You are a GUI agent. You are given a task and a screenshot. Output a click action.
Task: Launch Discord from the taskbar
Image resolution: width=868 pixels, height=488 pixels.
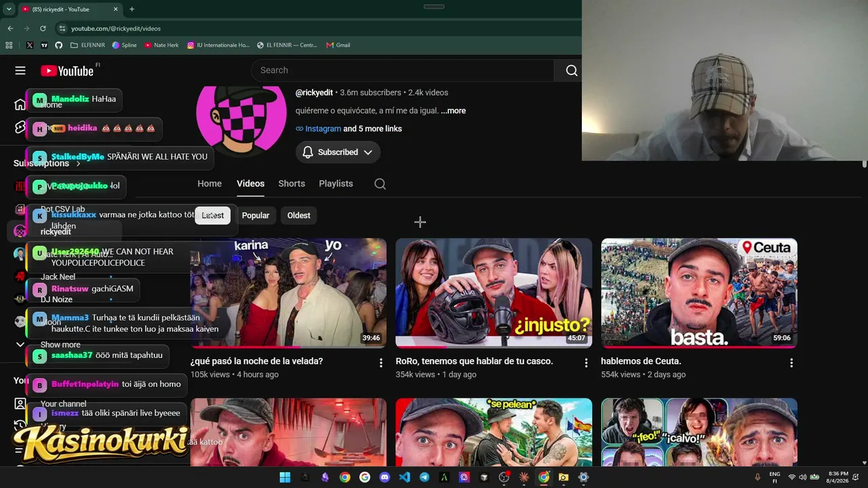[x=384, y=477]
